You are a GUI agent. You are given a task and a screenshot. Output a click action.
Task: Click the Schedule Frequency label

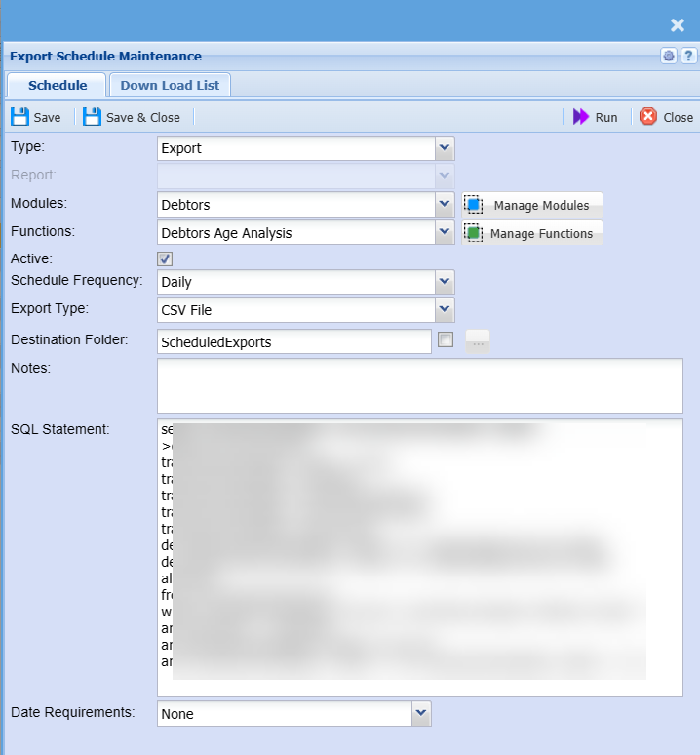pos(76,280)
